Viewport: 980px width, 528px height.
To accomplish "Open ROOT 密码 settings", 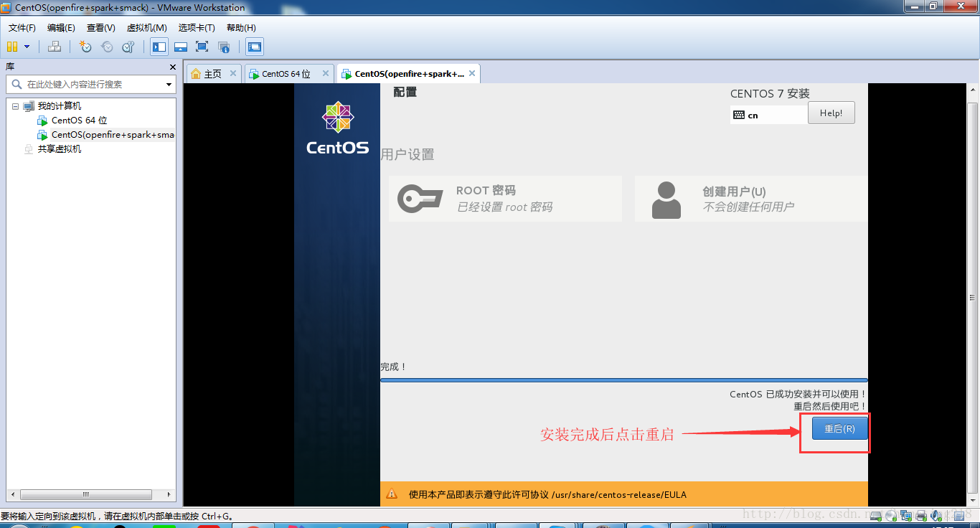I will click(x=505, y=199).
